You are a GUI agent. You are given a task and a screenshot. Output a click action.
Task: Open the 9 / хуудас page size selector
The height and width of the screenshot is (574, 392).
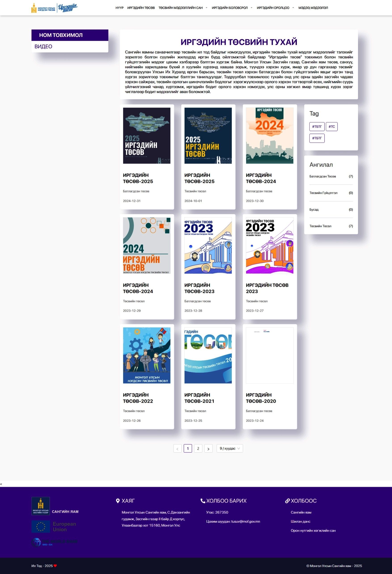coord(230,449)
